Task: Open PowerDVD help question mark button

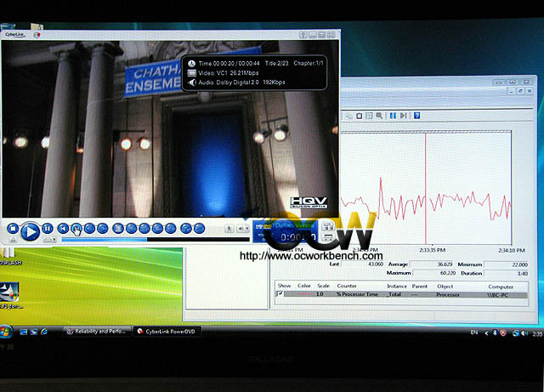Action: coord(303,35)
